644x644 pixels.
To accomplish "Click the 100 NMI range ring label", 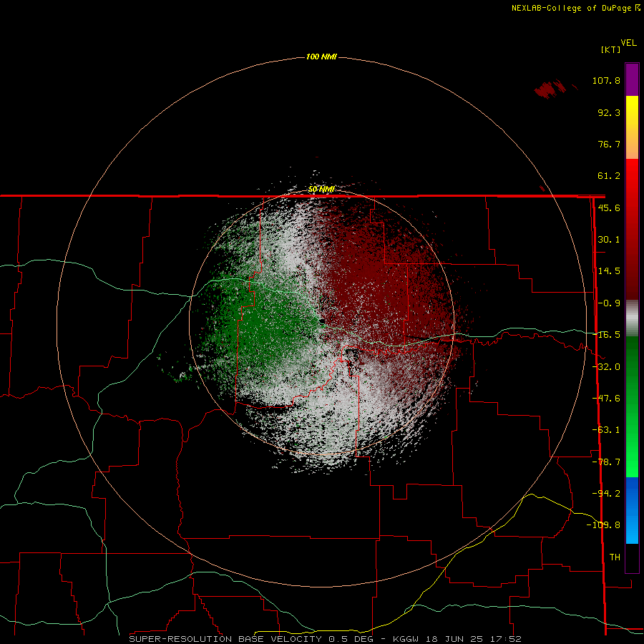I will [x=321, y=57].
